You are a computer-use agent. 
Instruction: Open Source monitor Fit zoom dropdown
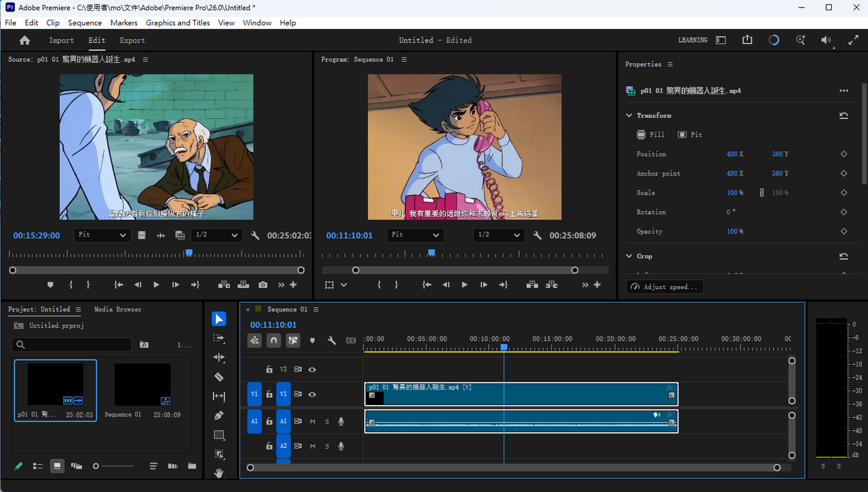[x=102, y=235]
